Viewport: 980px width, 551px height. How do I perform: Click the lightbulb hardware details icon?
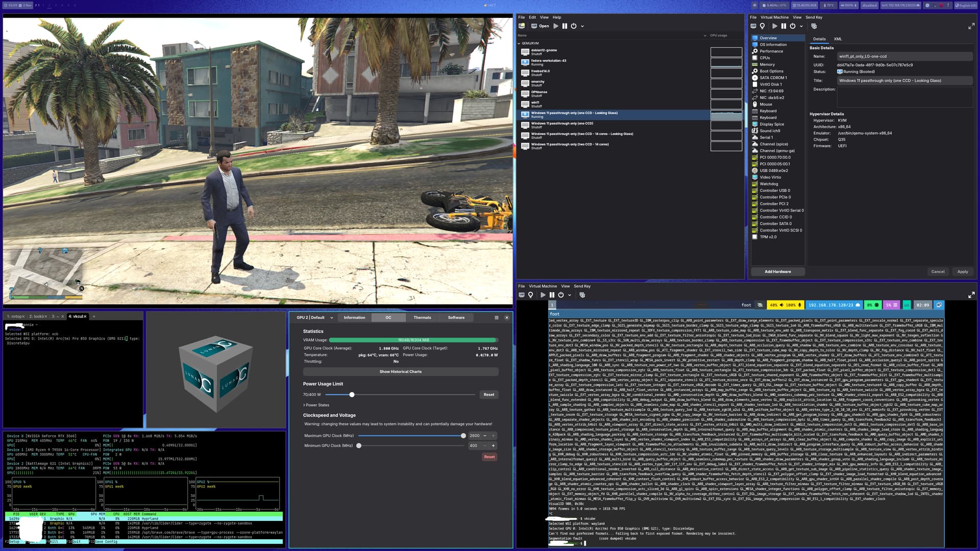763,26
